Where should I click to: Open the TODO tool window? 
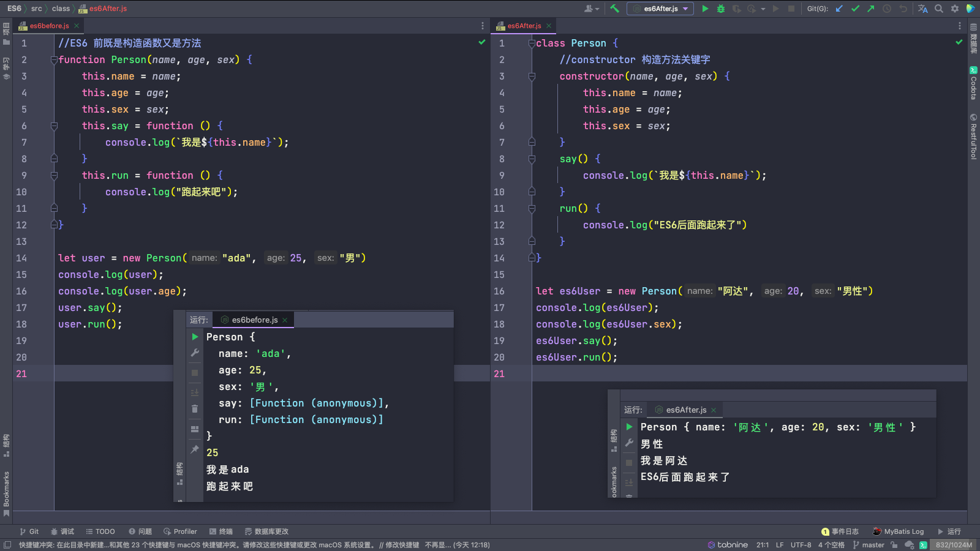100,531
